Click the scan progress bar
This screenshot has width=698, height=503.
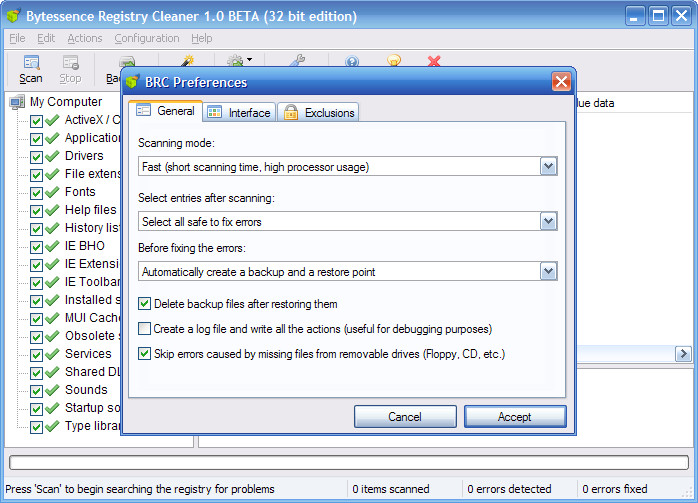[349, 462]
